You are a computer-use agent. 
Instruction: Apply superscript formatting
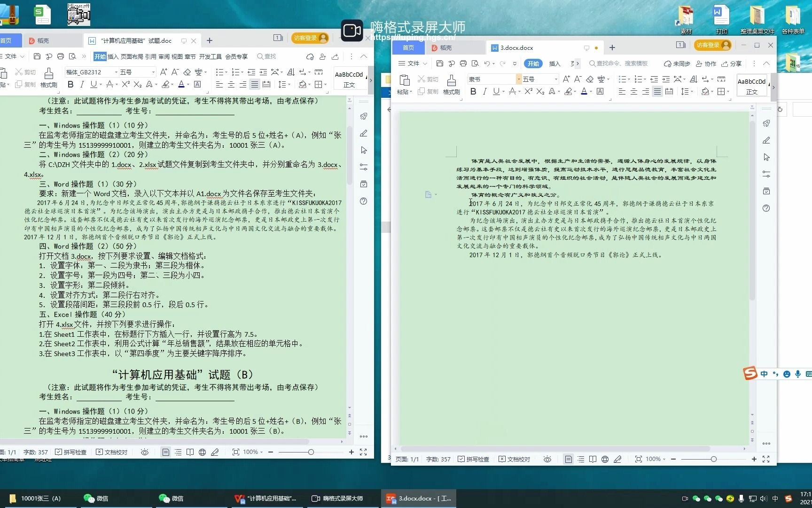point(528,92)
